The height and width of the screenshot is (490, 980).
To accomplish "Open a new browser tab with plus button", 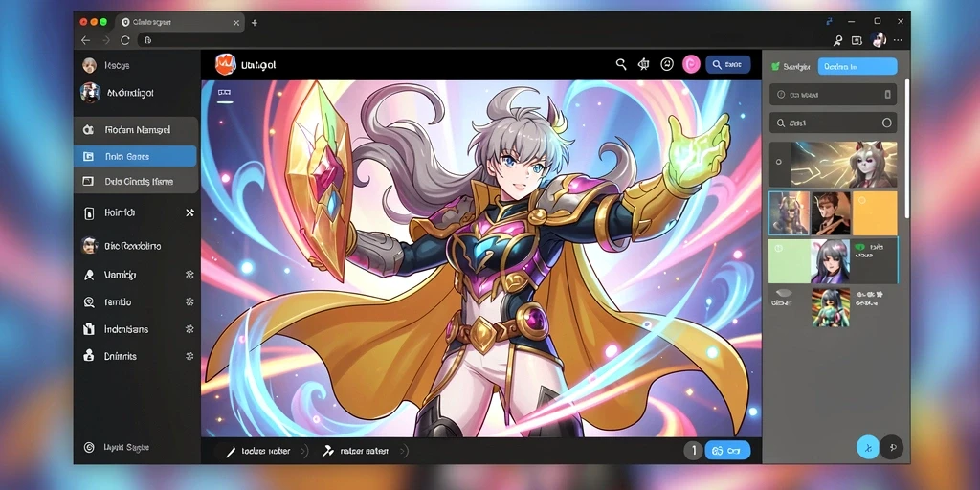I will 255,23.
